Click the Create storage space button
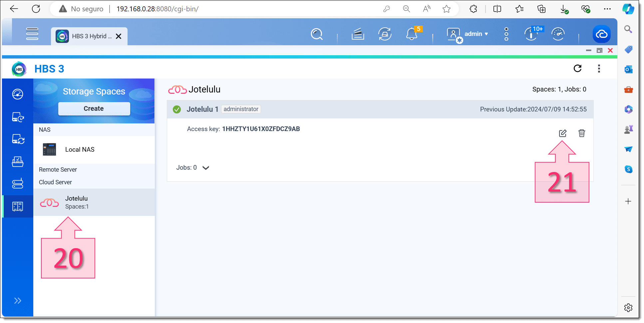 94,109
